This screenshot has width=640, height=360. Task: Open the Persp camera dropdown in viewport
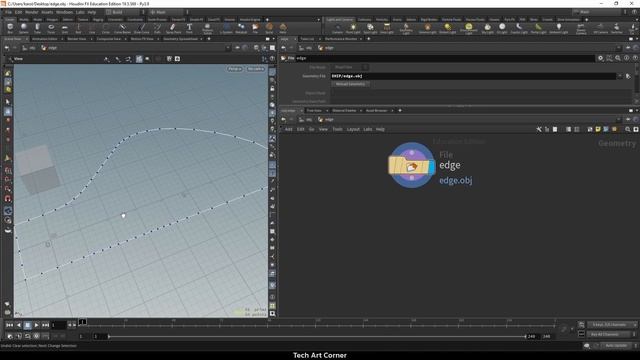[x=235, y=69]
